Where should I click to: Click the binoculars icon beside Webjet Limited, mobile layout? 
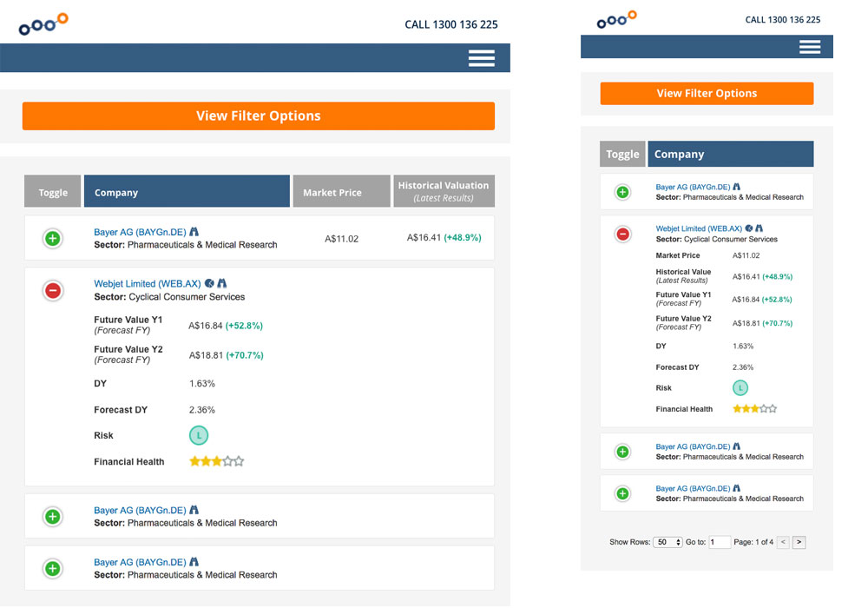coord(759,228)
